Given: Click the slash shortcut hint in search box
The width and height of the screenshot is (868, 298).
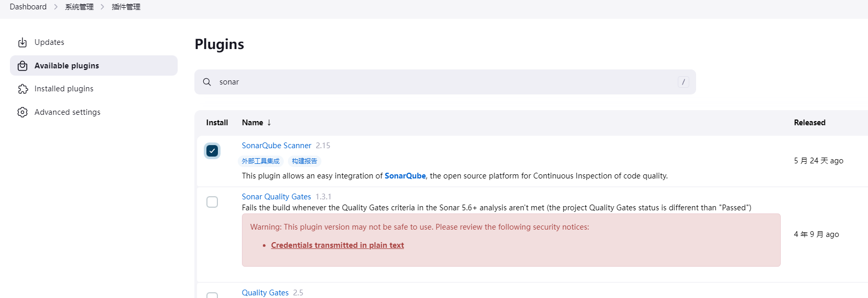Looking at the screenshot, I should [x=683, y=82].
